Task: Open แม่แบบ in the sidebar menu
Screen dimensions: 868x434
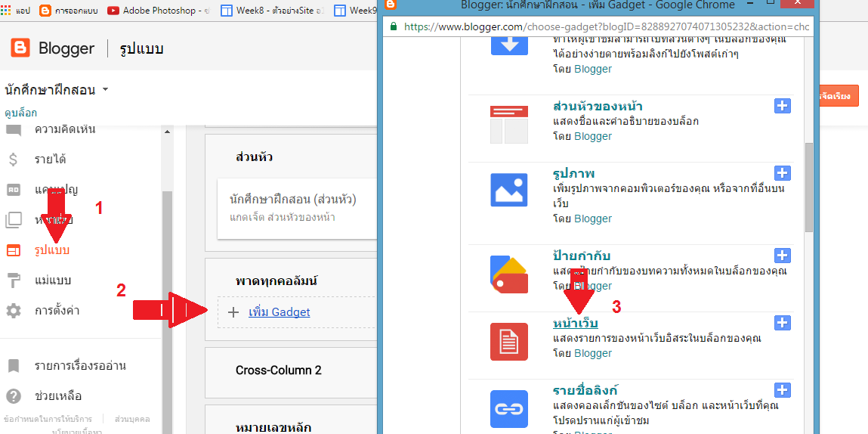Action: pos(53,280)
